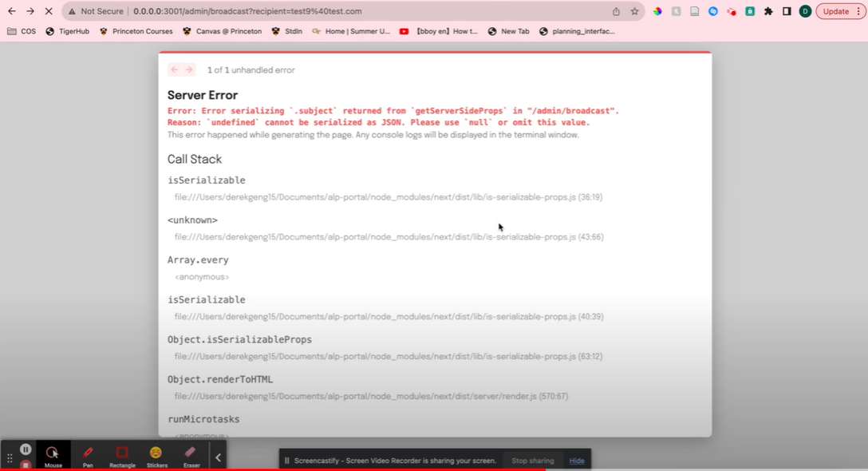Select the Eraser annotation tool
Screen dimensions: 868x471
point(191,455)
